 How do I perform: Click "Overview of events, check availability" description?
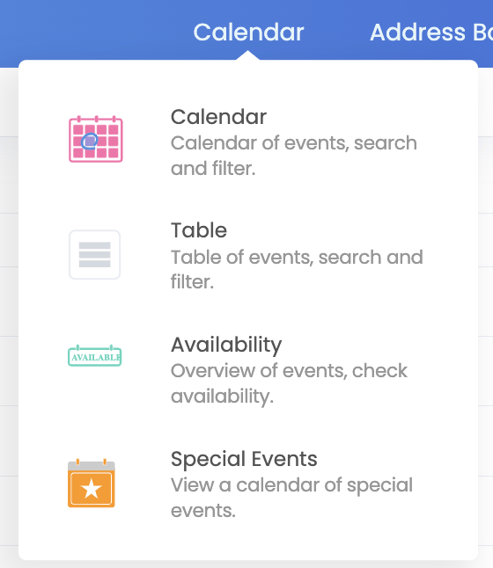289,383
